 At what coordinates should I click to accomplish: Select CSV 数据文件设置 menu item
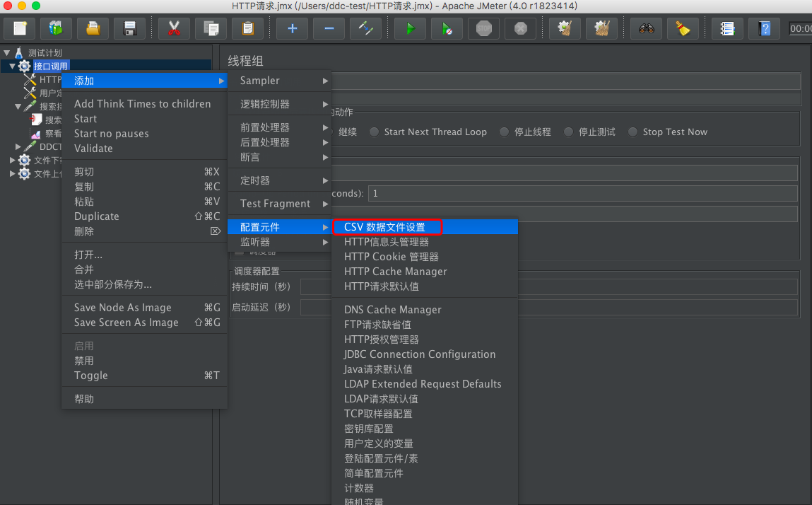(x=425, y=226)
